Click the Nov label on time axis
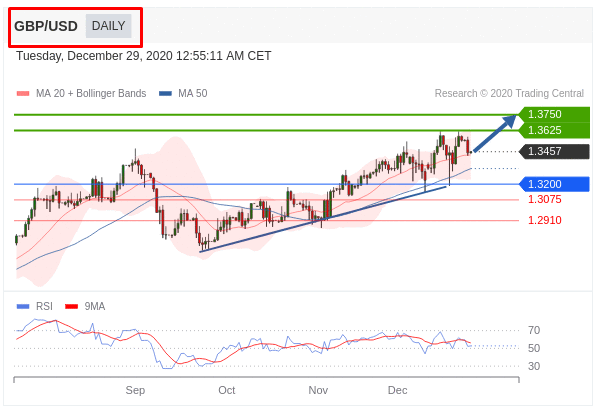 318,390
